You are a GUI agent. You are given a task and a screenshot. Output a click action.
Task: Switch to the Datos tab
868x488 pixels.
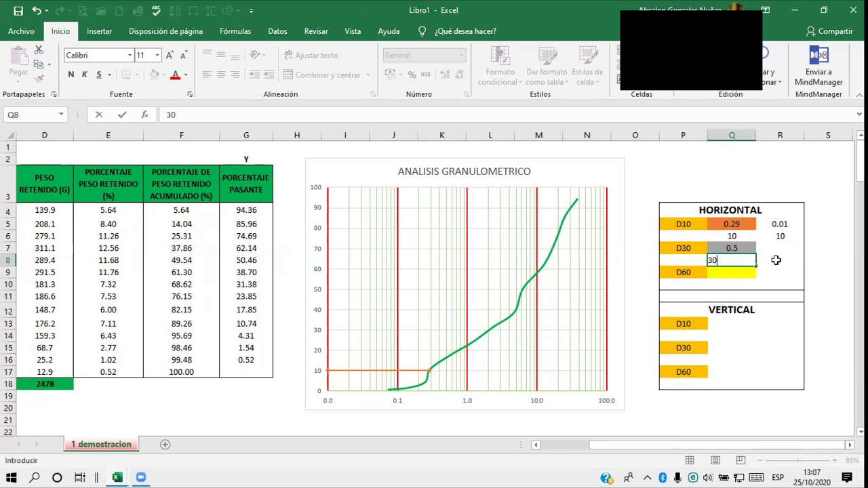(x=277, y=31)
